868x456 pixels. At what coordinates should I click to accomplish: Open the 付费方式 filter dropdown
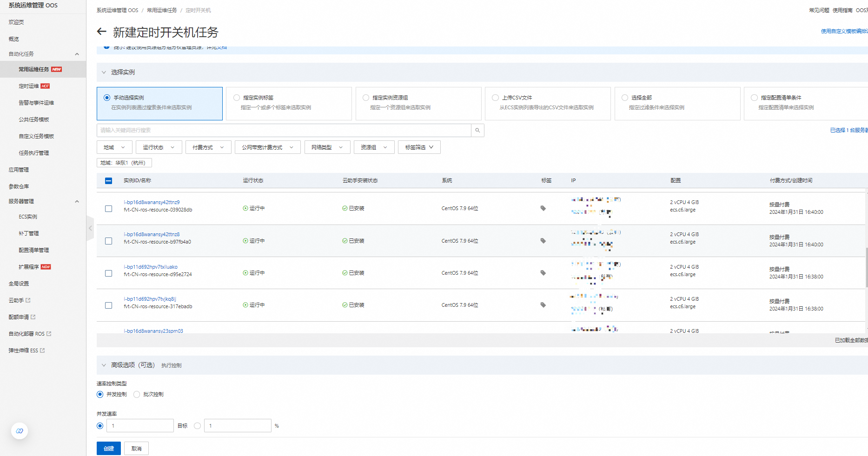pyautogui.click(x=208, y=147)
